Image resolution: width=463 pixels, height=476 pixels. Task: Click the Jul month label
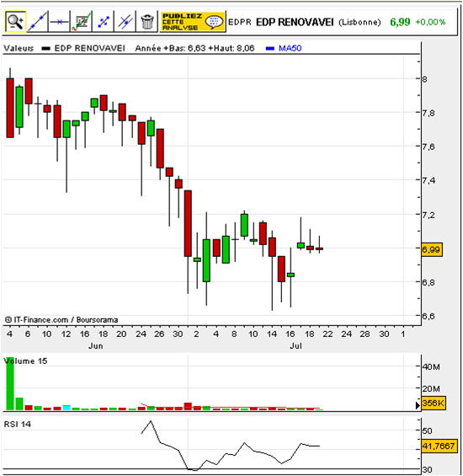295,345
